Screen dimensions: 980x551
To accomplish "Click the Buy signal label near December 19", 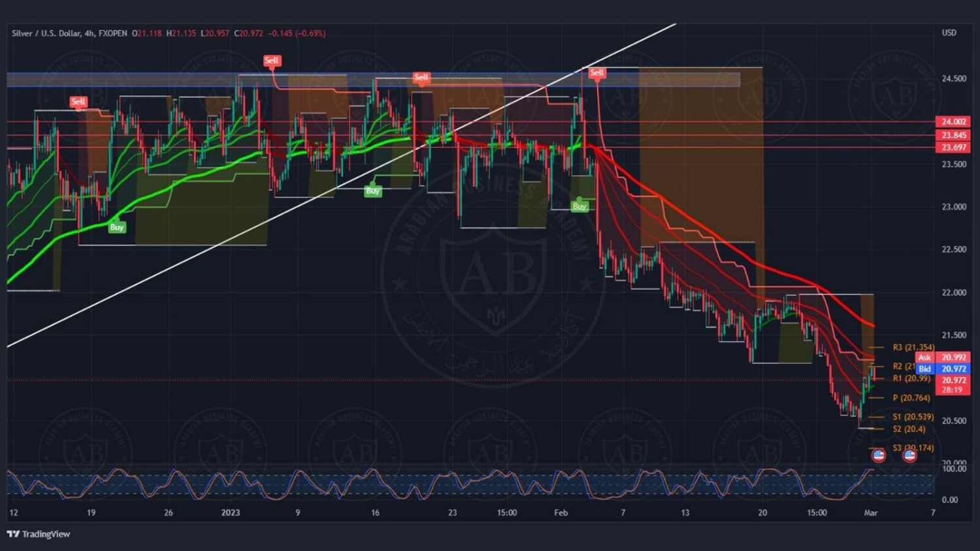I will pyautogui.click(x=117, y=227).
